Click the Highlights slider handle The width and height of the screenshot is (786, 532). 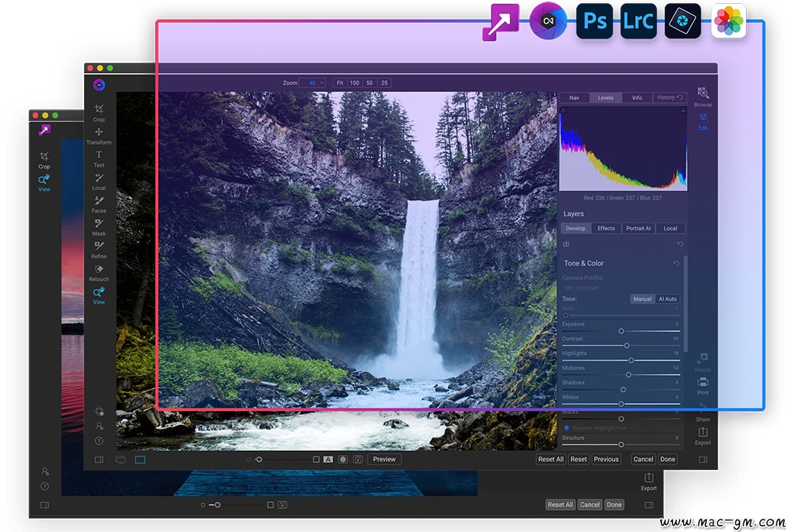(x=631, y=360)
